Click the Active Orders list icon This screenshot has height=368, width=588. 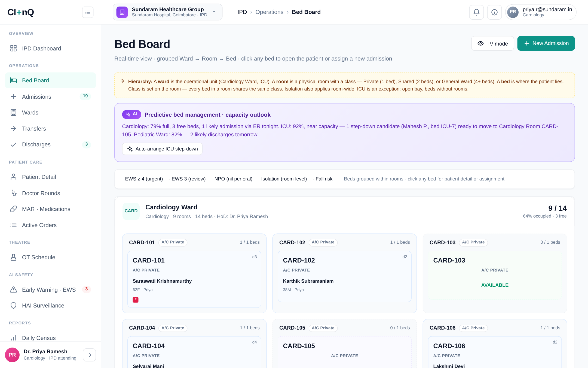coord(13,225)
